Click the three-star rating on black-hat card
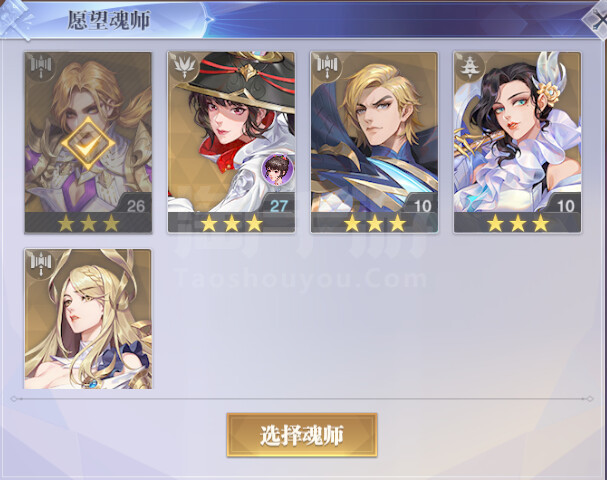The width and height of the screenshot is (607, 480). (x=231, y=223)
